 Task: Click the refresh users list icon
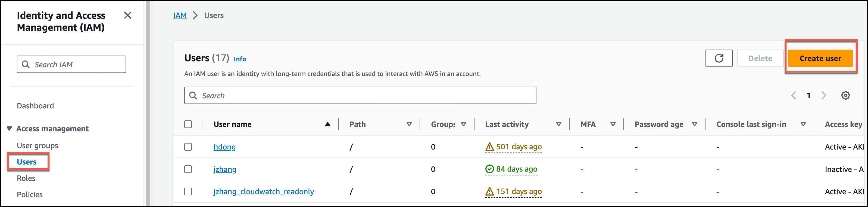(x=718, y=58)
